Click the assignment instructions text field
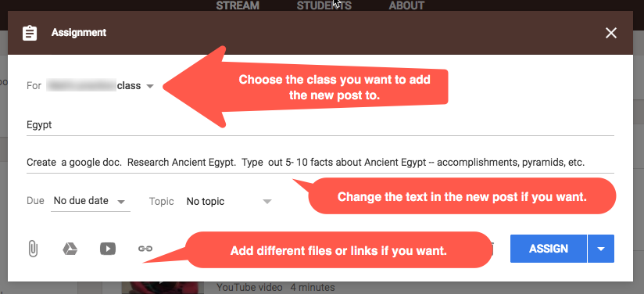644x294 pixels. point(320,163)
